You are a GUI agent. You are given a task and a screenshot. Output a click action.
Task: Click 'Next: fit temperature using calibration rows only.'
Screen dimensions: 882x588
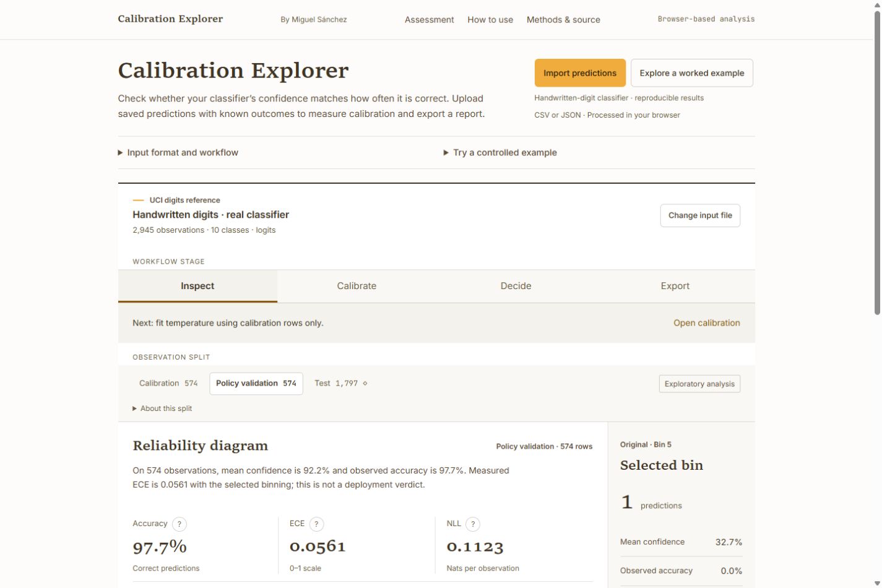coord(228,323)
